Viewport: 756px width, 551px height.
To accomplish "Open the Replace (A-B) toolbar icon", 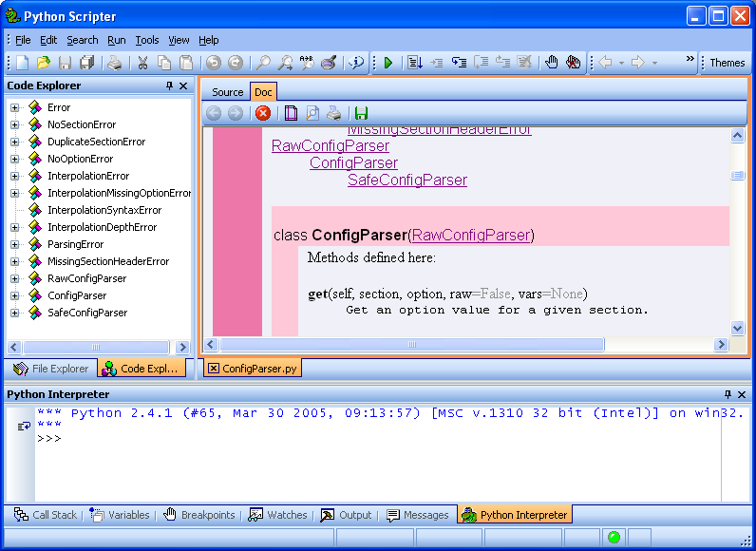I will pyautogui.click(x=307, y=63).
